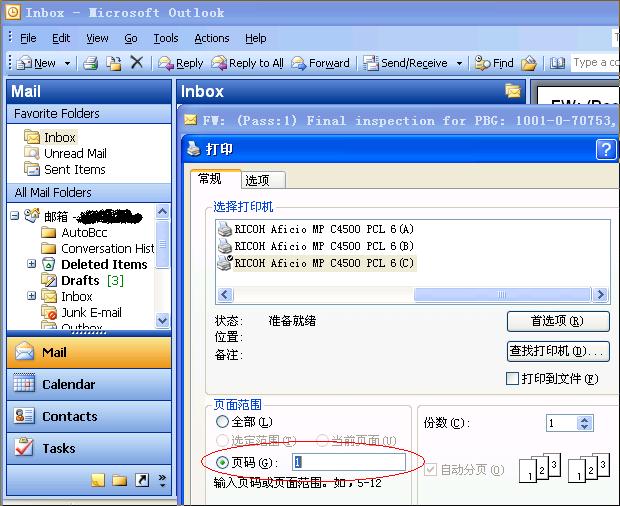Click the Move to Folder toolbar icon
Viewport: 620px width, 506px height.
pos(114,63)
